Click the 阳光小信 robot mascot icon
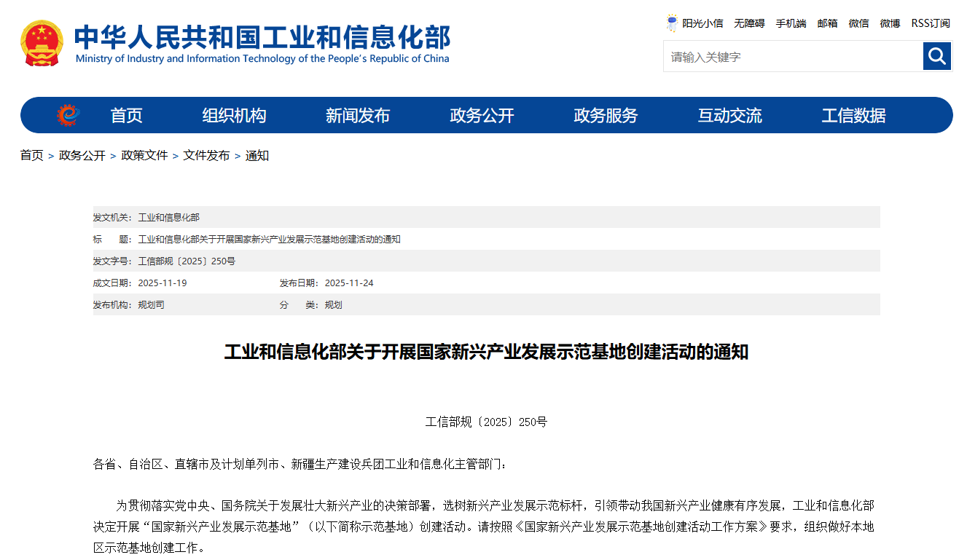959x560 pixels. [672, 23]
